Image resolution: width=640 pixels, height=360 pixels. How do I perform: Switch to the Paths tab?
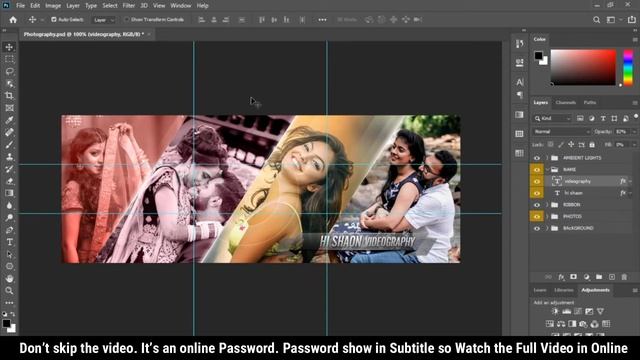coord(590,102)
